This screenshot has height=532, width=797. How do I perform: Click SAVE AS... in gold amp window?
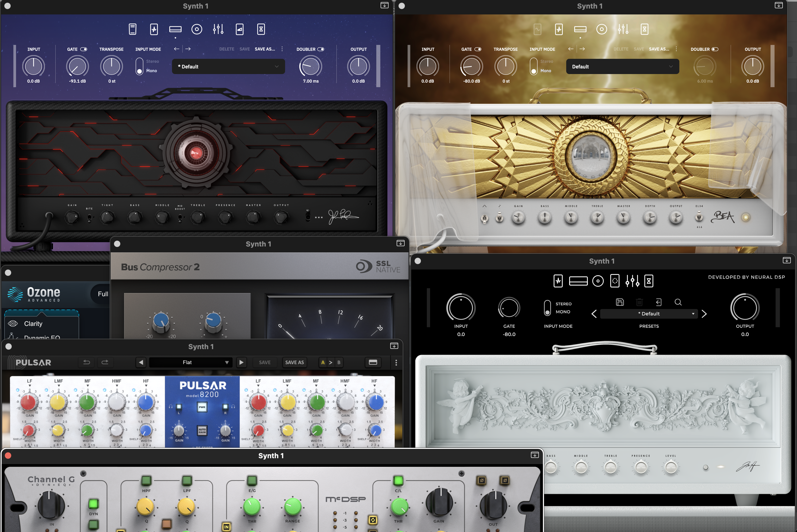pyautogui.click(x=659, y=49)
